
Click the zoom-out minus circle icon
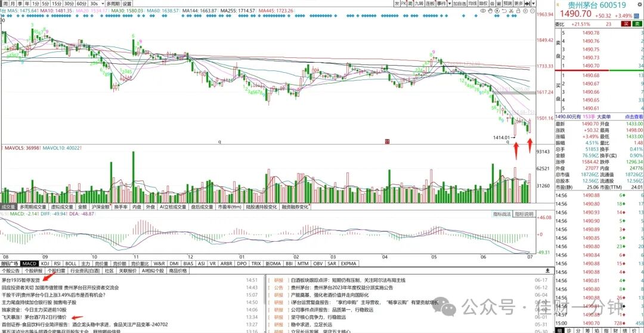pos(532,11)
